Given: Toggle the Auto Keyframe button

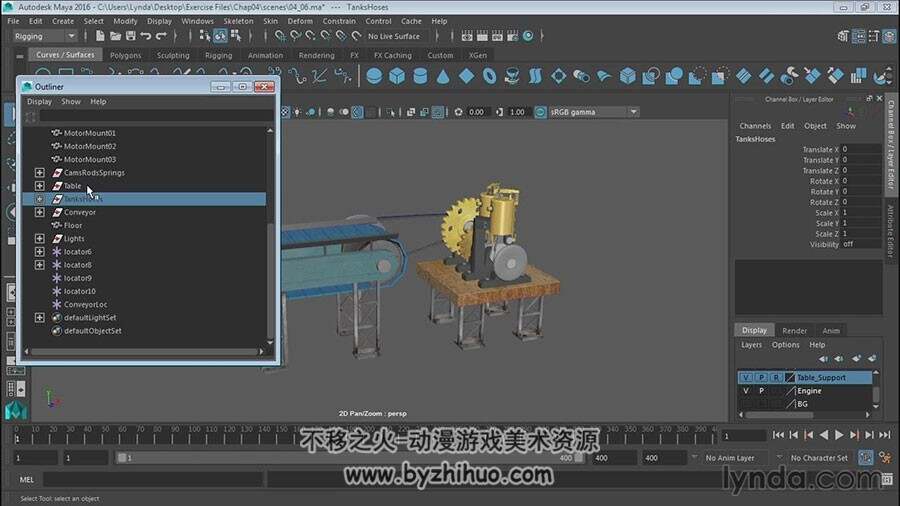Looking at the screenshot, I should pos(866,457).
